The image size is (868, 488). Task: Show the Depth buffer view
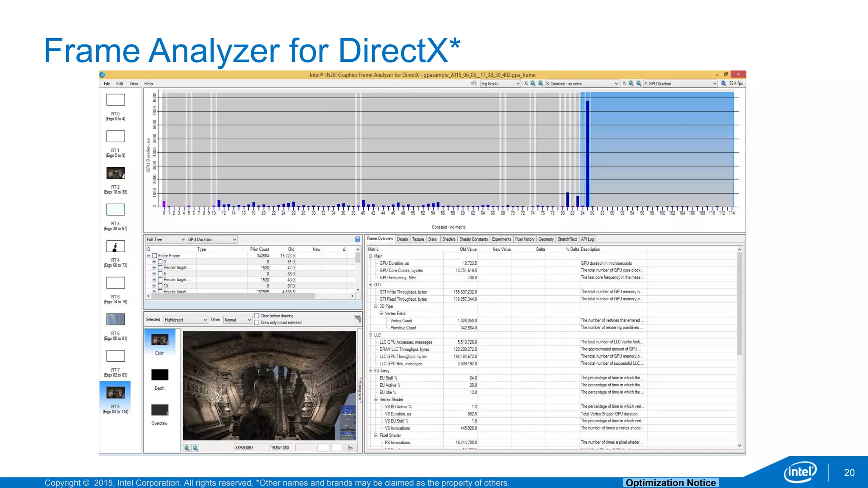pos(160,375)
